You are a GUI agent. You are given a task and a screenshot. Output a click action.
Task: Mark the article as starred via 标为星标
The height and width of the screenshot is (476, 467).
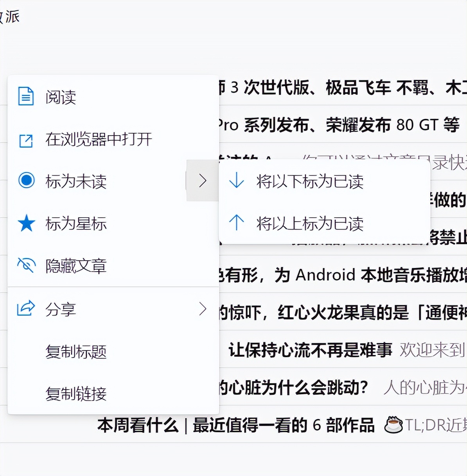(x=76, y=224)
